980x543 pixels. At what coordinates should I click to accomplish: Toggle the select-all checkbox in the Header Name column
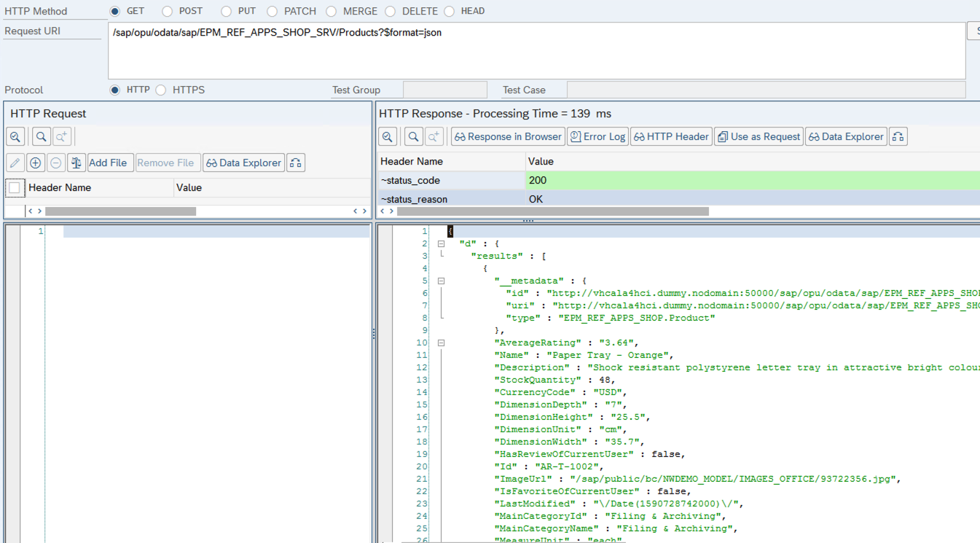pos(12,187)
